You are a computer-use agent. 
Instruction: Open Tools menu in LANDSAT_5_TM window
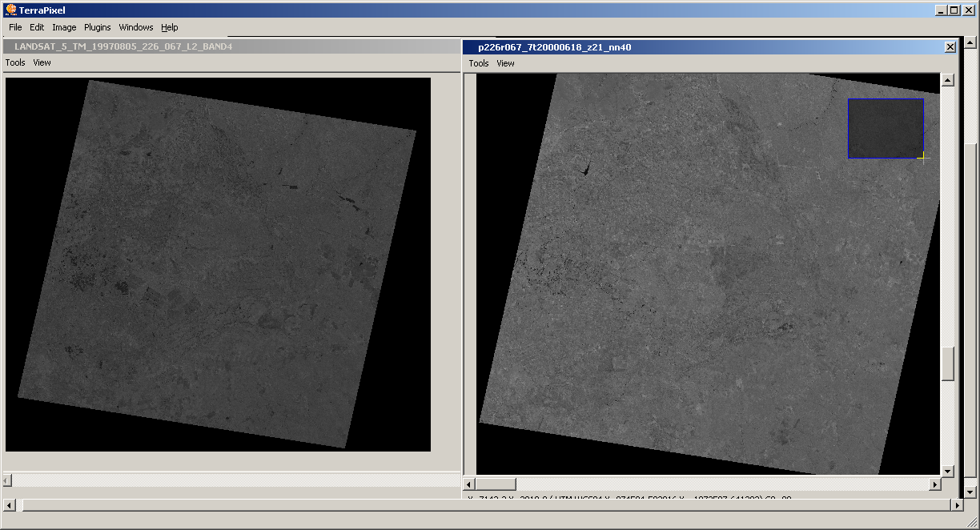pyautogui.click(x=15, y=62)
